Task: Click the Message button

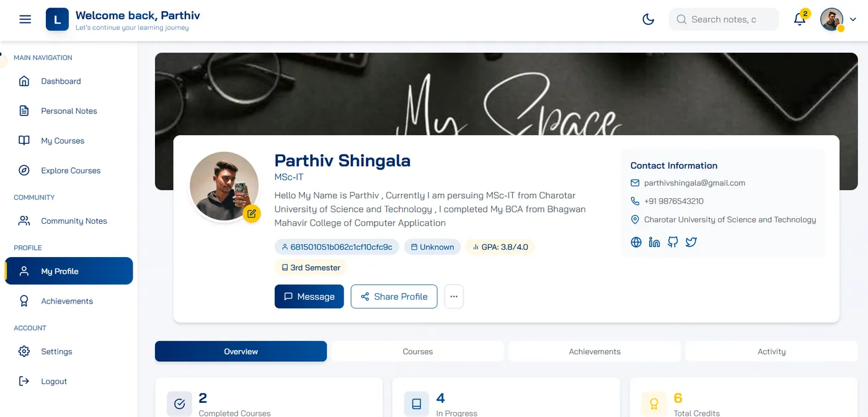Action: pyautogui.click(x=309, y=296)
